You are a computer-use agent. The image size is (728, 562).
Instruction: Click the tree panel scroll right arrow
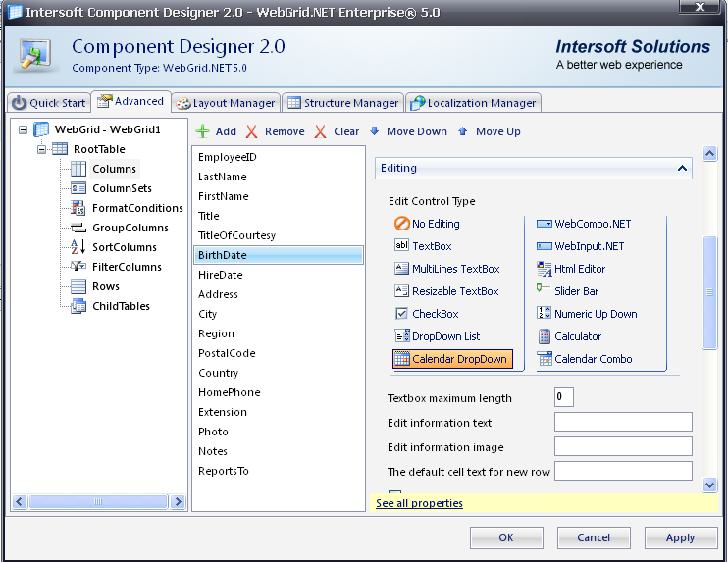tap(178, 501)
